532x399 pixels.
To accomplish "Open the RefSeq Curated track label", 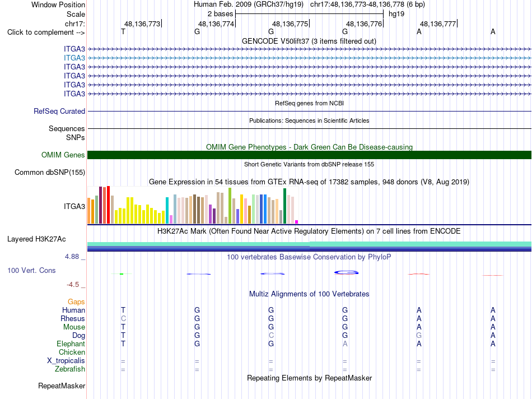I will (x=59, y=112).
